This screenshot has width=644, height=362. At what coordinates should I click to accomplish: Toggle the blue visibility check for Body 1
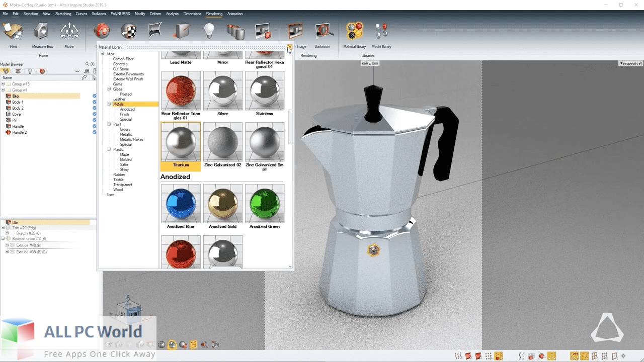point(94,102)
